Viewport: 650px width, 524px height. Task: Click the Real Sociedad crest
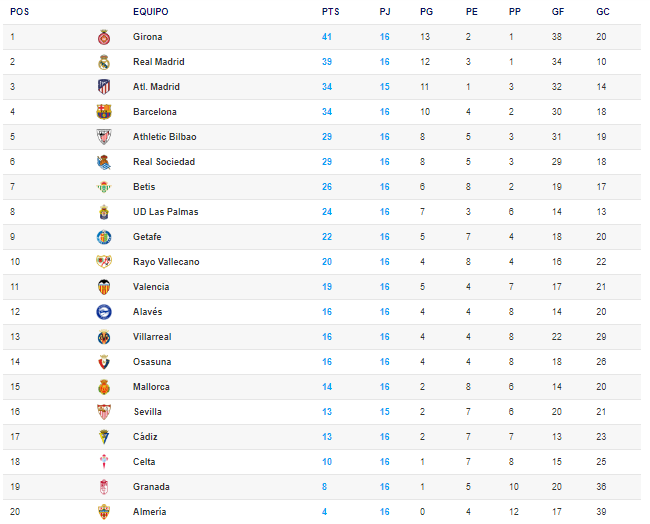104,162
